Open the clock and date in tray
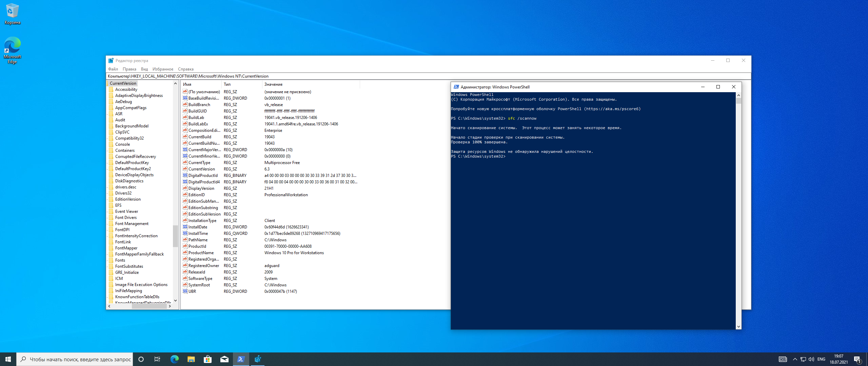868x366 pixels. [839, 359]
